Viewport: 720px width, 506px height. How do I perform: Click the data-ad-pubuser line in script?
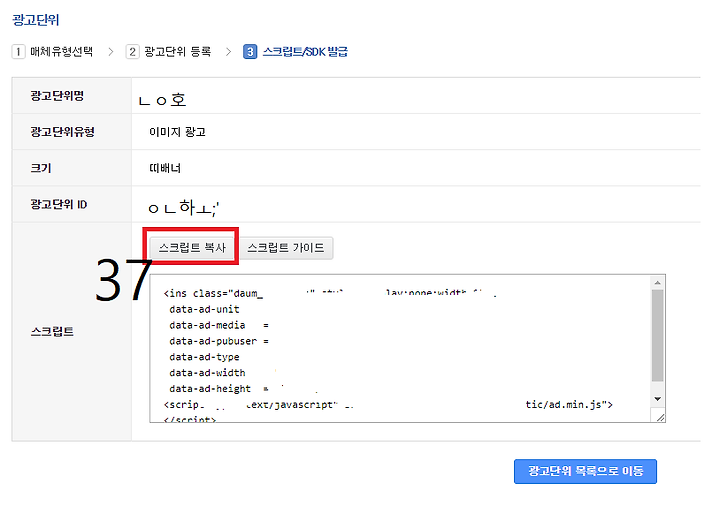coord(219,341)
